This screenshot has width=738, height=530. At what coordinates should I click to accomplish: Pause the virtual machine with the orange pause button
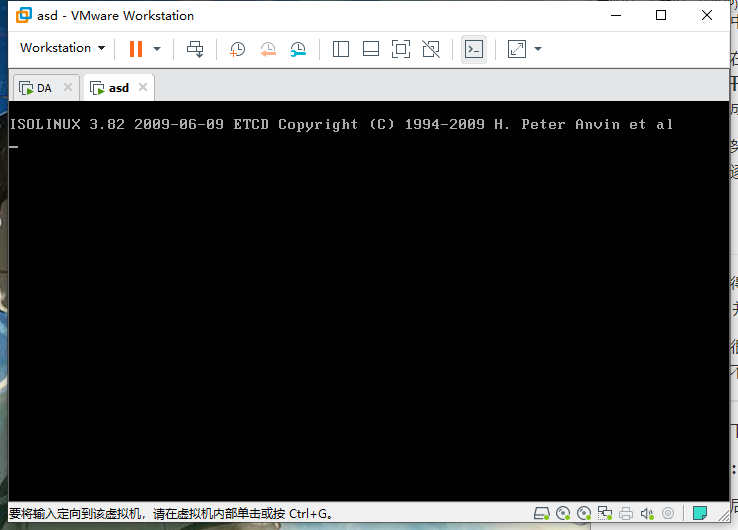136,48
